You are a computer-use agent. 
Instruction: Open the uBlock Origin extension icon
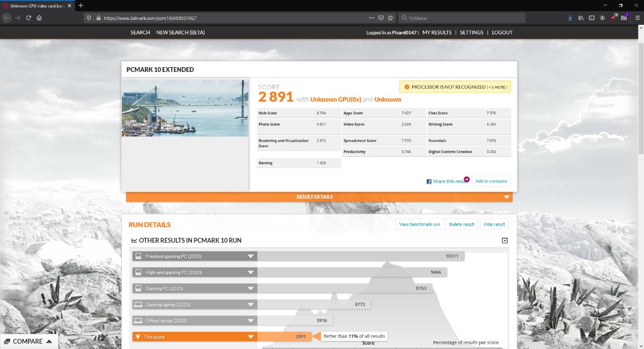click(x=613, y=18)
